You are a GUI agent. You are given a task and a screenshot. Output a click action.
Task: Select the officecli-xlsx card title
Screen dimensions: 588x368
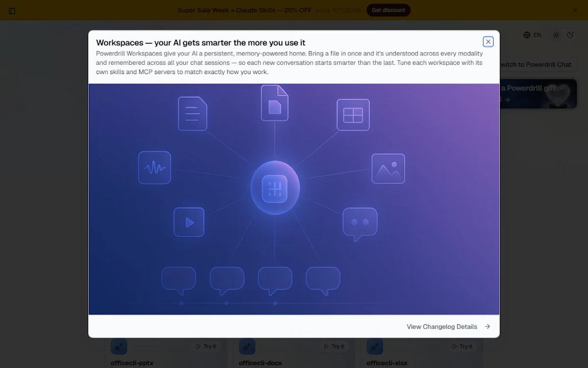387,363
